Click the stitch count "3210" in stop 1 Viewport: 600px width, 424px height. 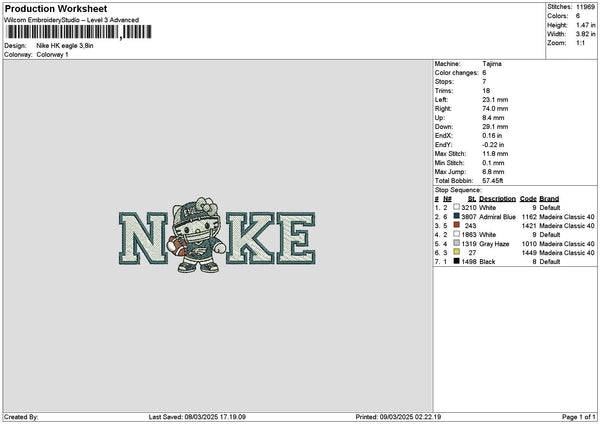pos(469,208)
